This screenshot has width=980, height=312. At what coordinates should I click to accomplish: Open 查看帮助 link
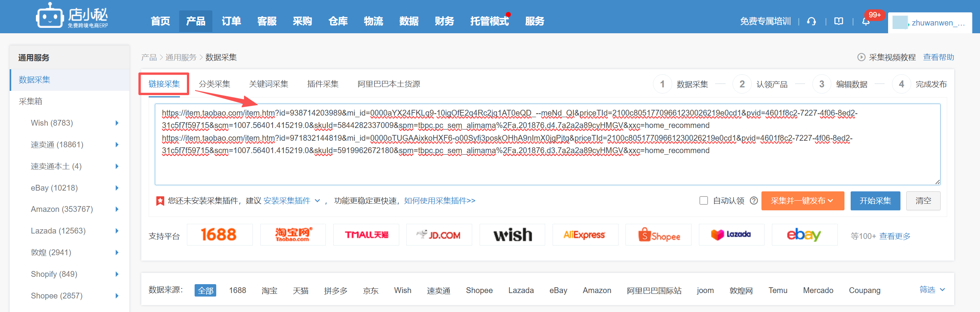(x=938, y=57)
